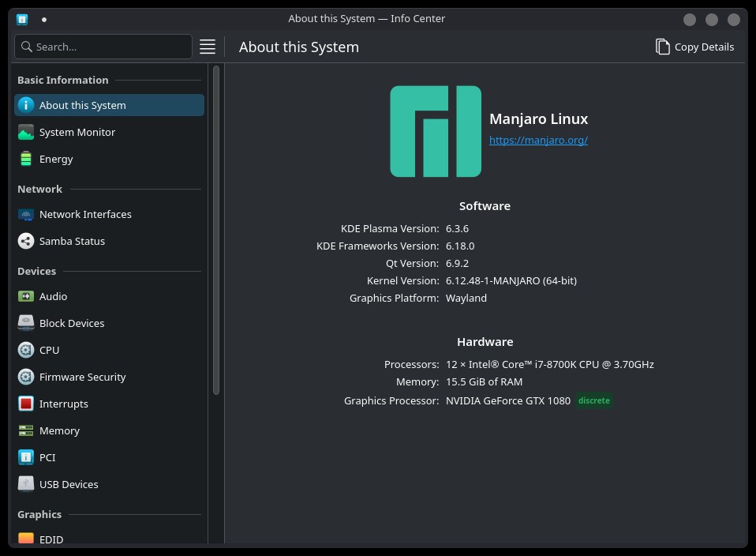Click the Manjaro Linux heading

[x=538, y=118]
